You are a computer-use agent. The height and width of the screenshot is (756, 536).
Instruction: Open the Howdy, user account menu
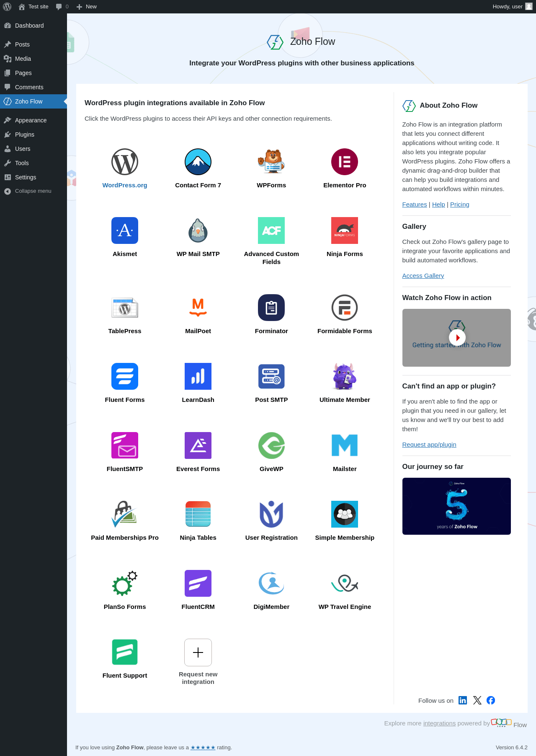pos(513,7)
